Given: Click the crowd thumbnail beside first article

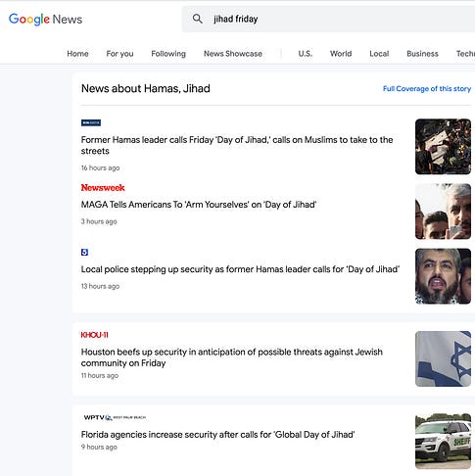Looking at the screenshot, I should pyautogui.click(x=443, y=147).
